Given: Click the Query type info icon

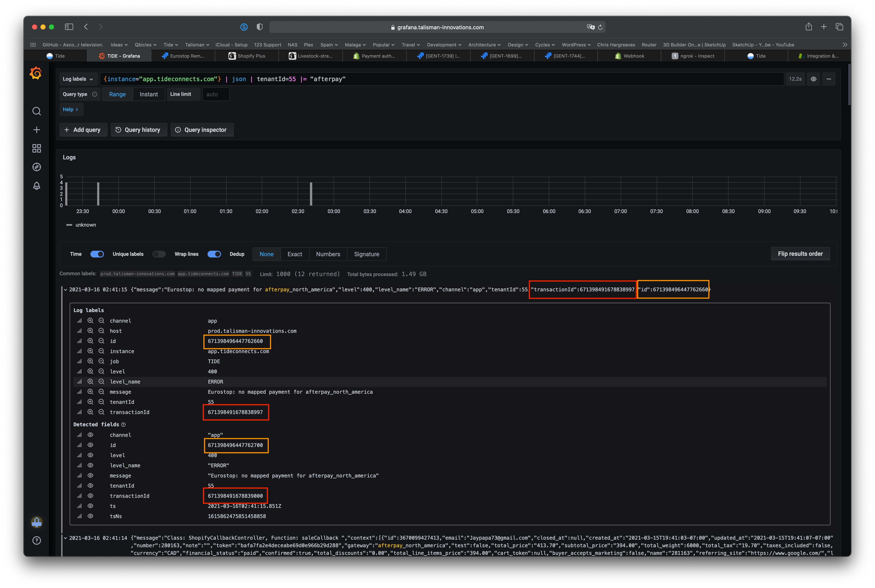Looking at the screenshot, I should [95, 94].
